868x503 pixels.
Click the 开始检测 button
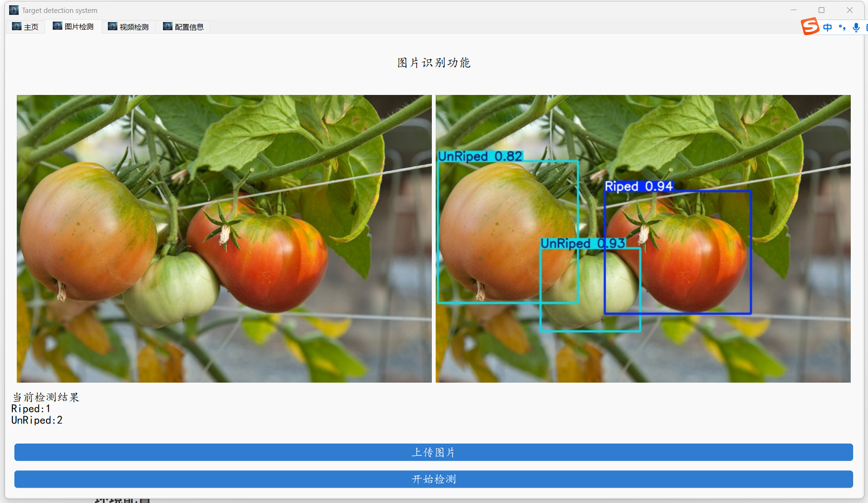tap(433, 479)
